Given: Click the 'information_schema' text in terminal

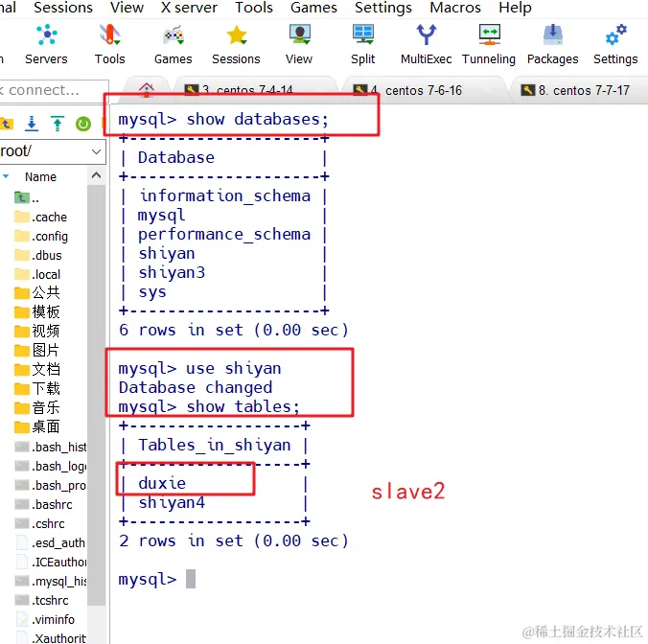Looking at the screenshot, I should click(224, 195).
